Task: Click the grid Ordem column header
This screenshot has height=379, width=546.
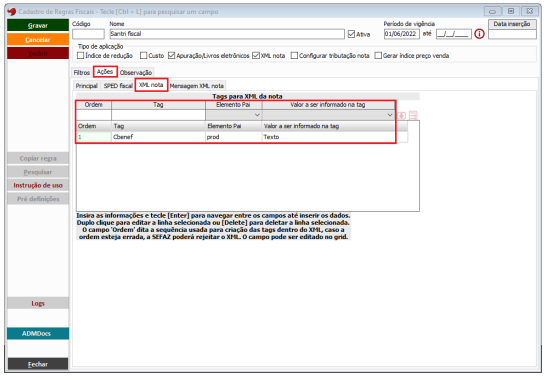Action: pyautogui.click(x=94, y=126)
